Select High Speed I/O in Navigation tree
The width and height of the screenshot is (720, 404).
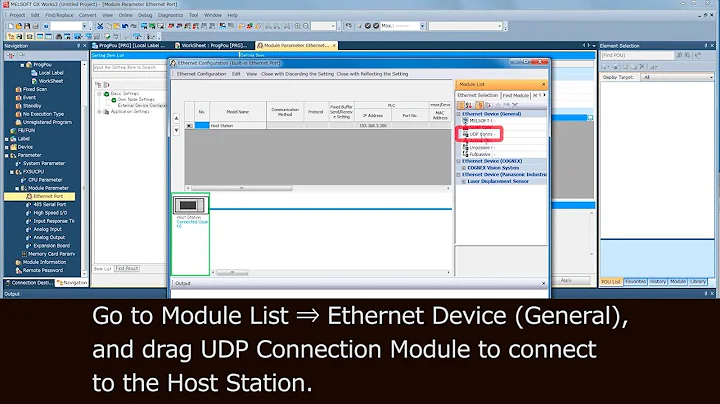point(50,213)
